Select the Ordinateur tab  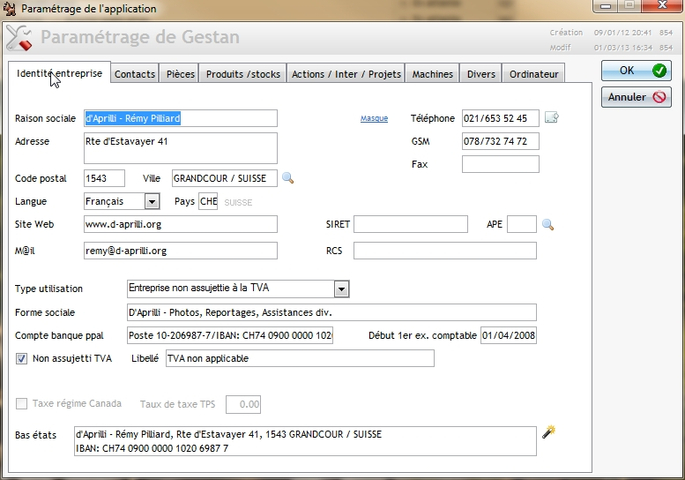coord(534,74)
